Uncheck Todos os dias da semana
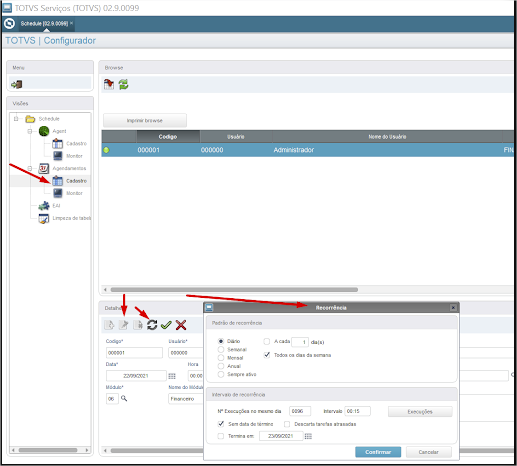This screenshot has width=517, height=466. [267, 355]
